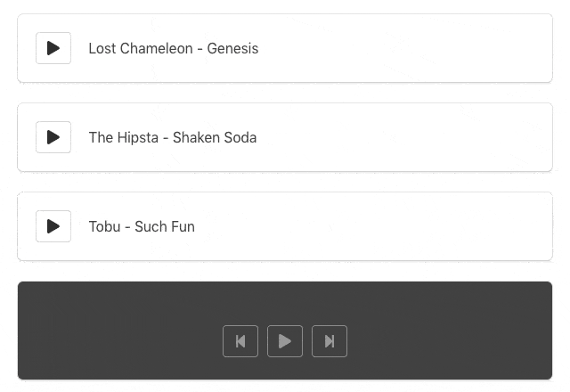570x392 pixels.
Task: Select The Hipsta - Shaken Soda title text
Action: click(x=172, y=137)
